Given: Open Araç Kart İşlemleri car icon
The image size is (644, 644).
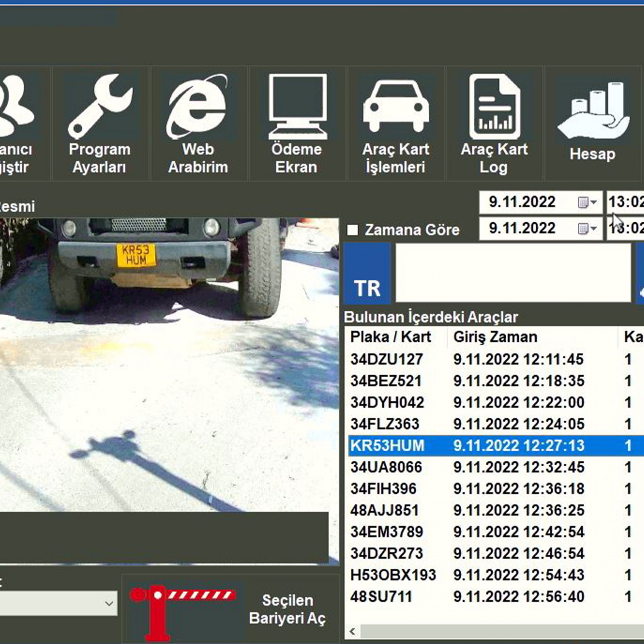Looking at the screenshot, I should [x=396, y=106].
